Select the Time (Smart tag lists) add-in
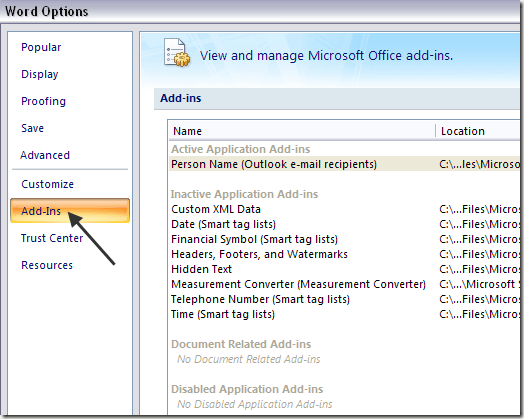 click(x=344, y=314)
